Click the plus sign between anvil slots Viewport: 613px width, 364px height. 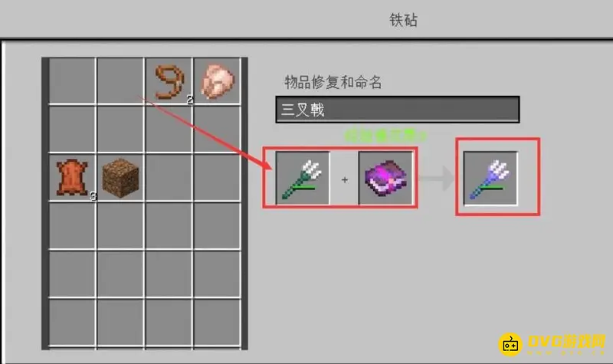344,180
